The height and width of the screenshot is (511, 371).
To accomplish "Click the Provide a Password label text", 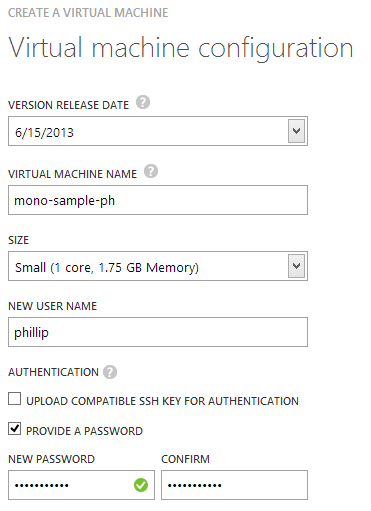I will [x=84, y=431].
